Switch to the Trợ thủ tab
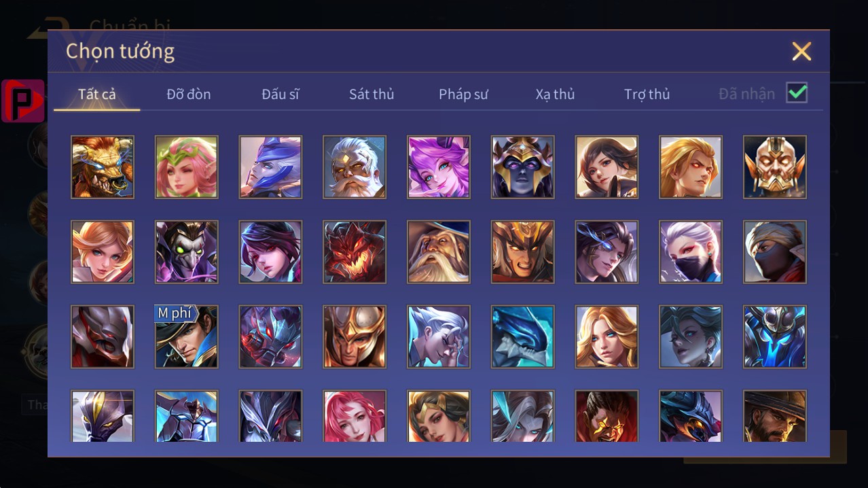The image size is (868, 488). coord(647,94)
